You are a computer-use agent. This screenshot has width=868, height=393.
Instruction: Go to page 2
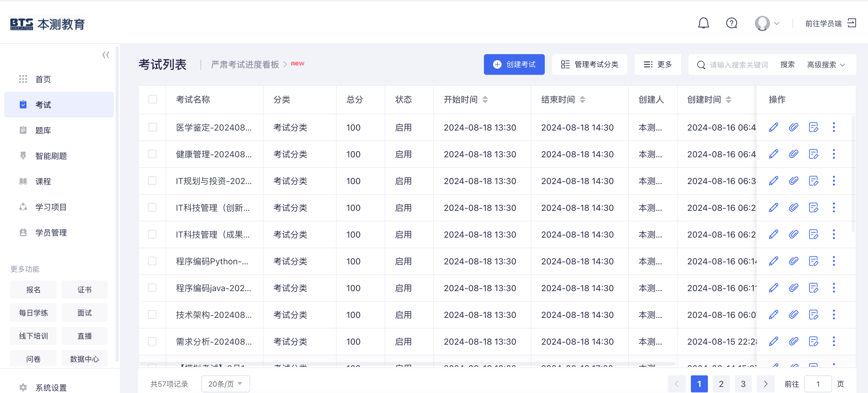click(x=721, y=384)
